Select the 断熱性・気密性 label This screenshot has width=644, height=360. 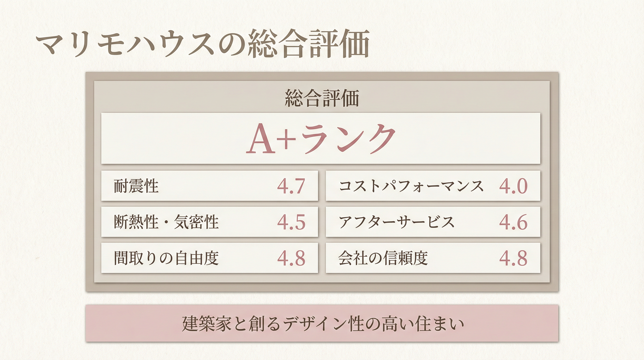pyautogui.click(x=166, y=222)
